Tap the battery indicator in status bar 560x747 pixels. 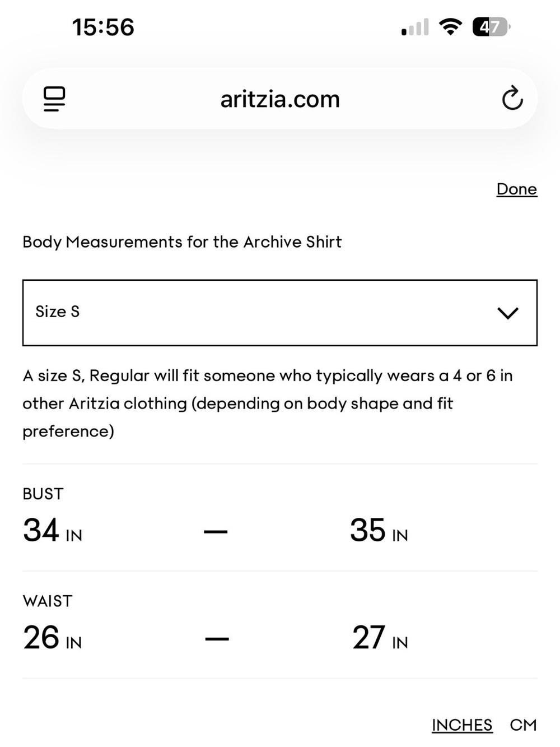pos(491,27)
